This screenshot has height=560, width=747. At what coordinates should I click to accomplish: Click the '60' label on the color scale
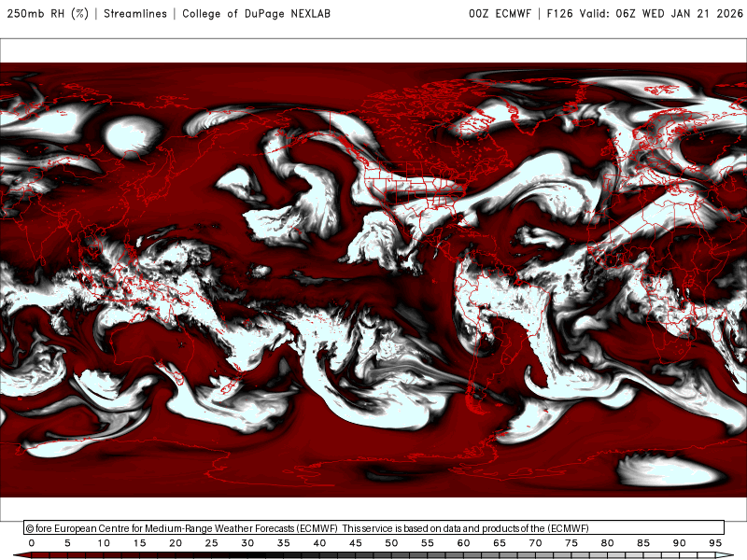[x=463, y=543]
